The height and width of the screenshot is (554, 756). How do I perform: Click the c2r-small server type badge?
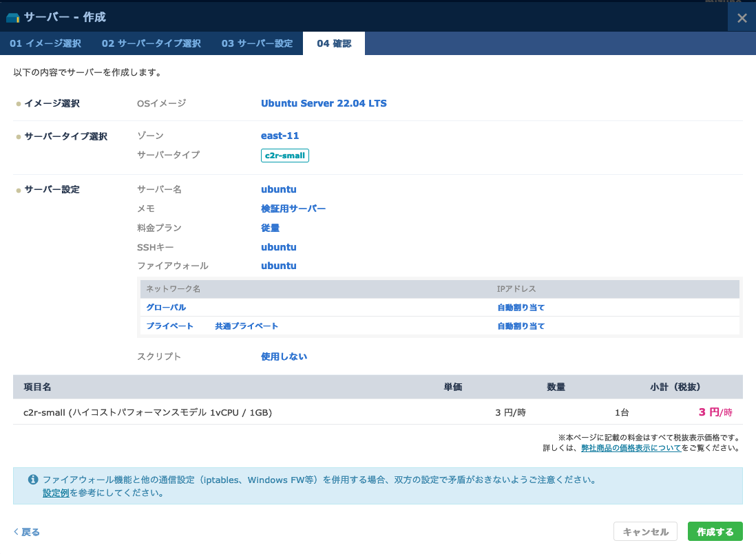click(285, 156)
